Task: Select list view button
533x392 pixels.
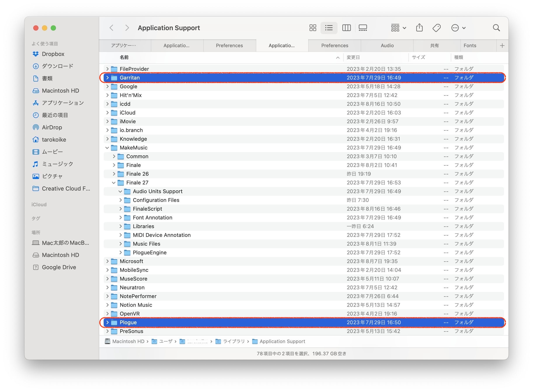Action: coord(329,28)
